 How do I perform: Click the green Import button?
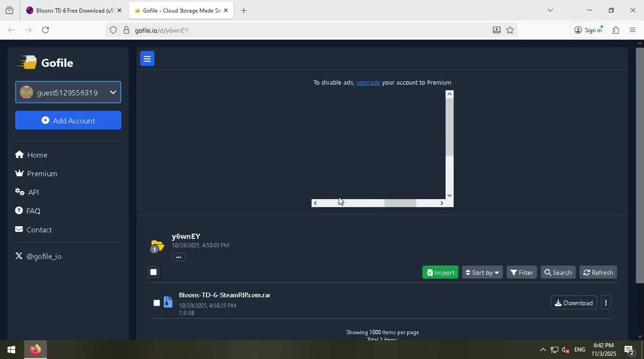tap(440, 272)
